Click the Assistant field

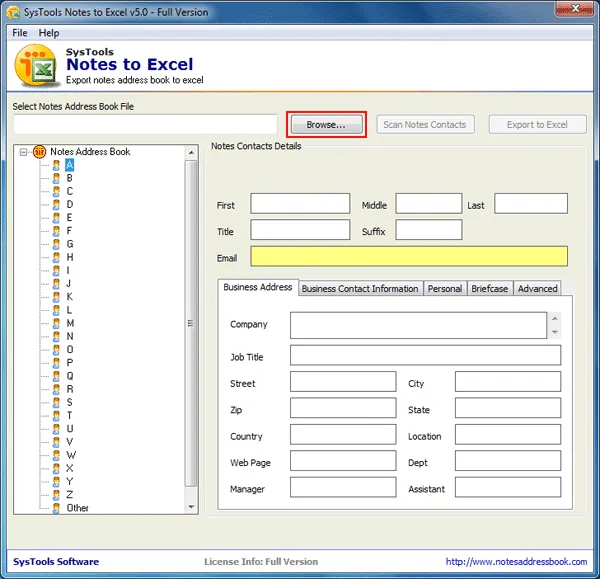click(508, 487)
